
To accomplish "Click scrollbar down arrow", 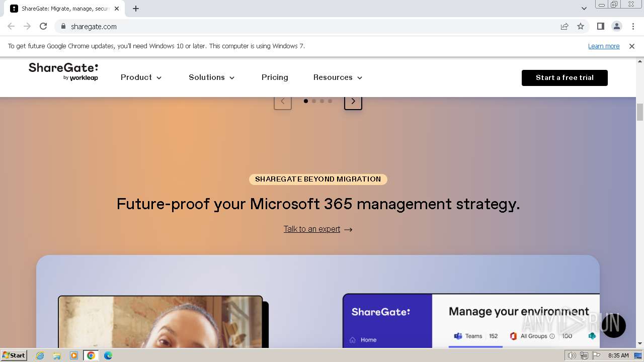I will (x=640, y=344).
